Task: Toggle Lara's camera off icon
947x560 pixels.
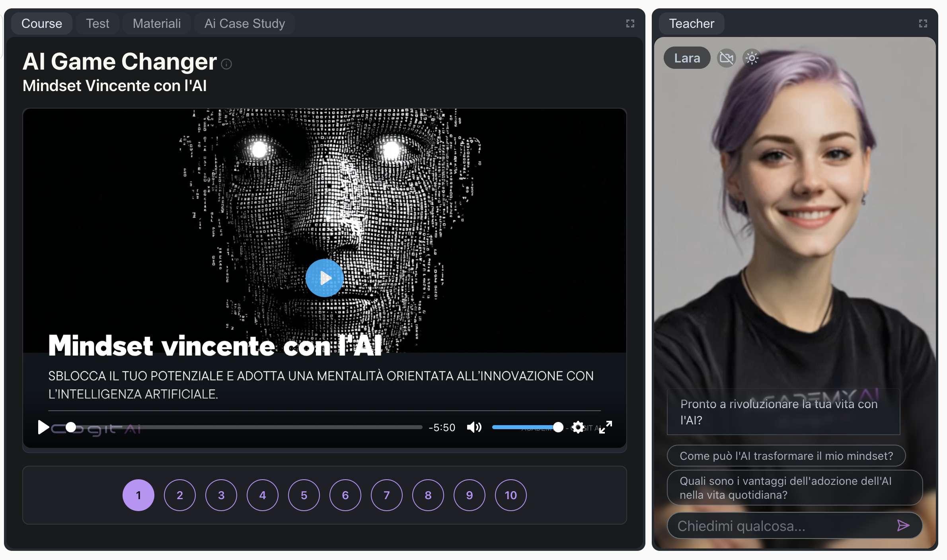Action: [726, 58]
